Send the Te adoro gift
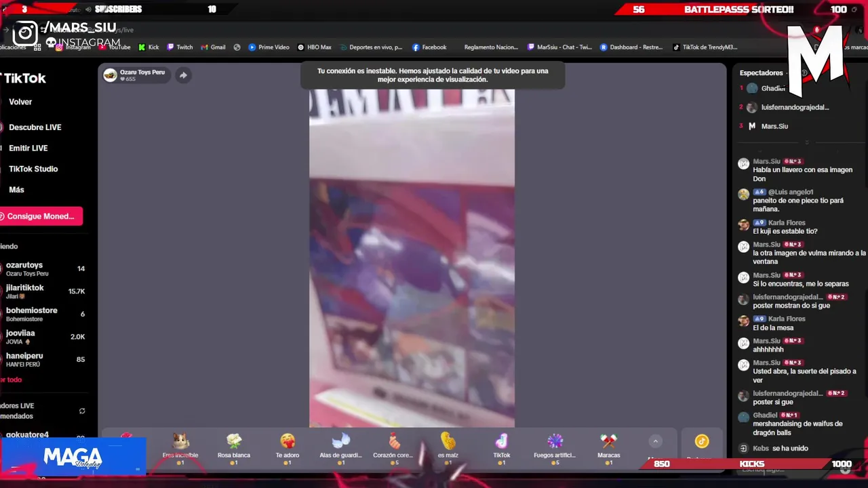 288,448
